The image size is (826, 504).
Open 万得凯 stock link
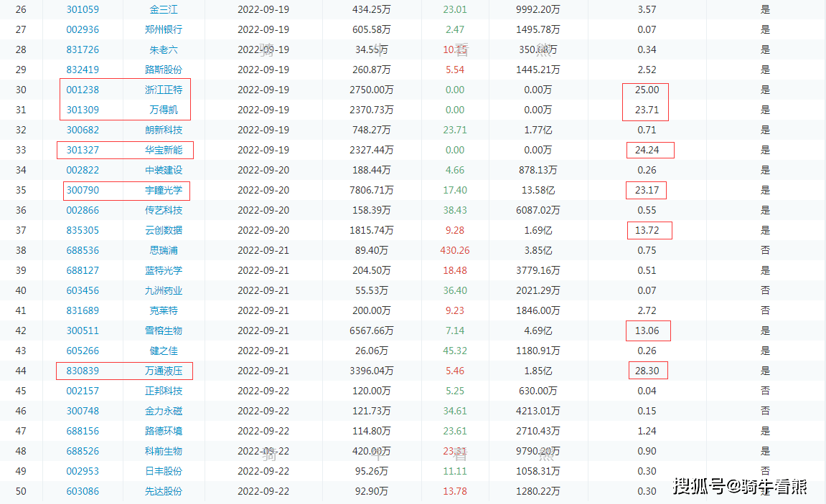click(x=164, y=110)
